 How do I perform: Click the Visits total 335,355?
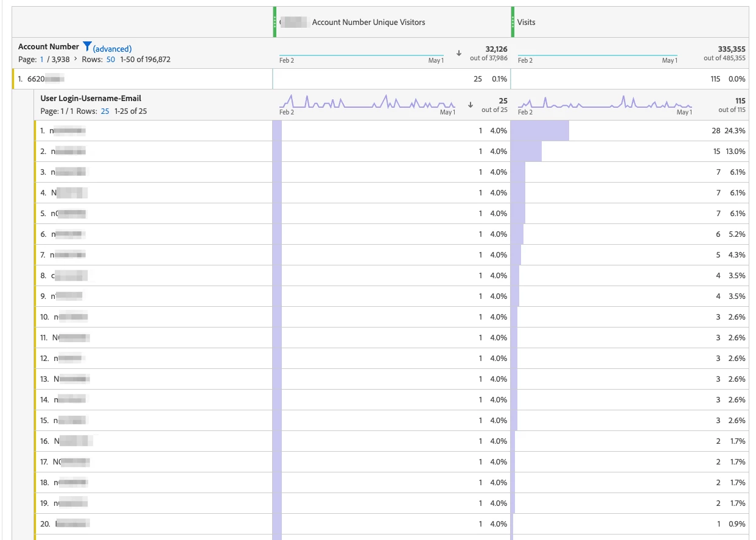click(732, 49)
